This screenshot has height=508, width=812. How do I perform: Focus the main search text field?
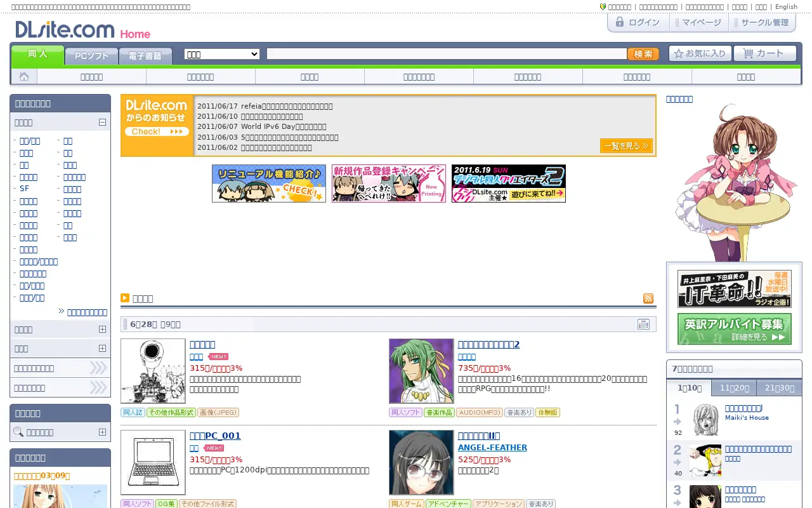tap(447, 54)
